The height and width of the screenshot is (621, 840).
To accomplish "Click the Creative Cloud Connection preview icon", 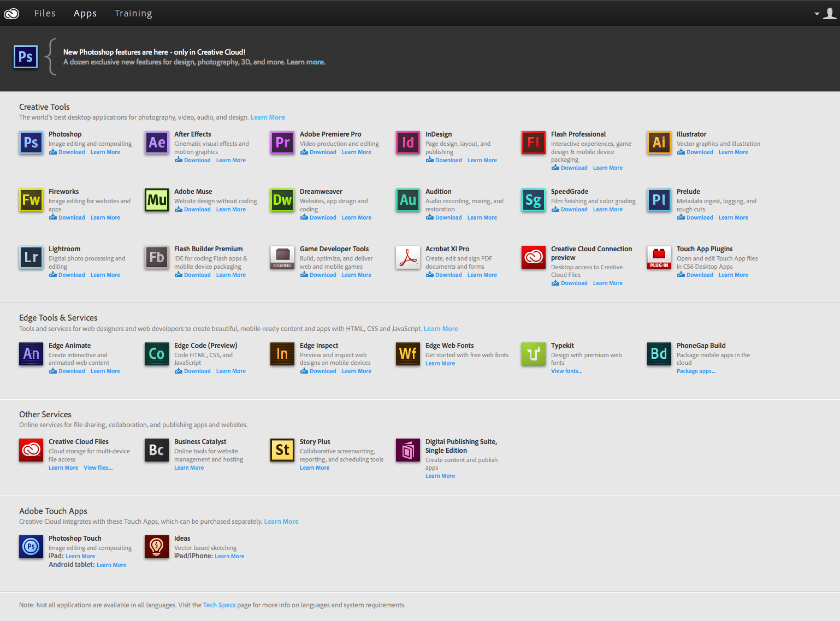I will 534,257.
